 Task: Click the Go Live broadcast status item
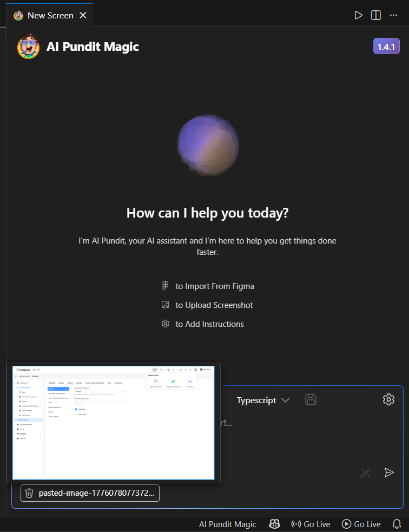(x=311, y=524)
